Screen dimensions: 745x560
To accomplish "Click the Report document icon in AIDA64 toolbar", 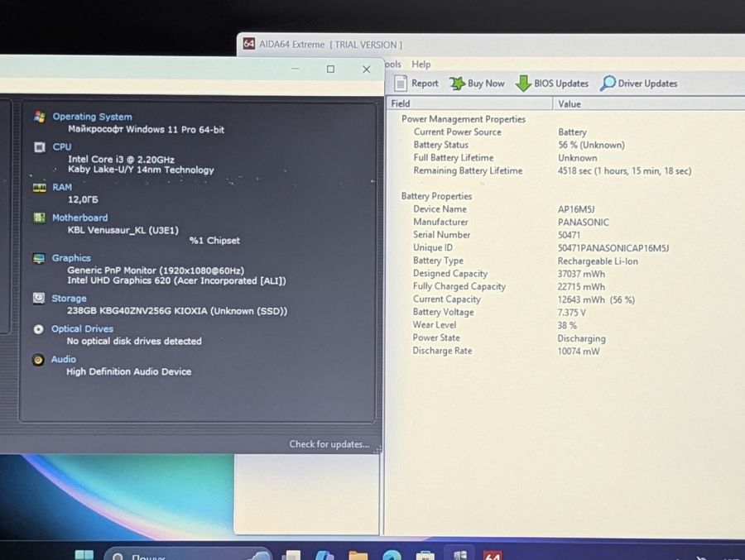I will (x=401, y=83).
